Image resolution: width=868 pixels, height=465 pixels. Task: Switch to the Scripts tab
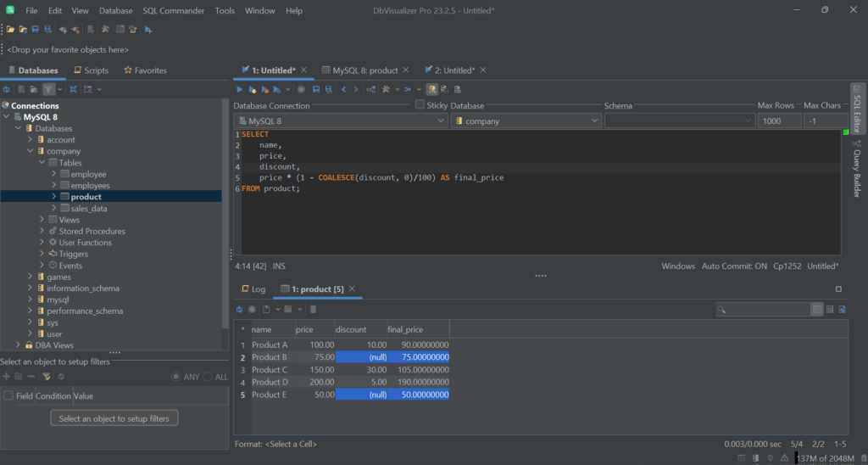coord(92,70)
